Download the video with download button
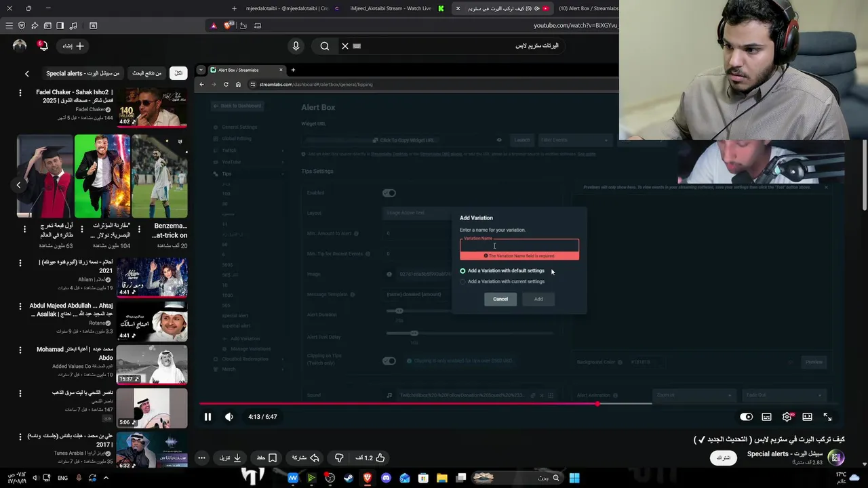 pyautogui.click(x=231, y=458)
